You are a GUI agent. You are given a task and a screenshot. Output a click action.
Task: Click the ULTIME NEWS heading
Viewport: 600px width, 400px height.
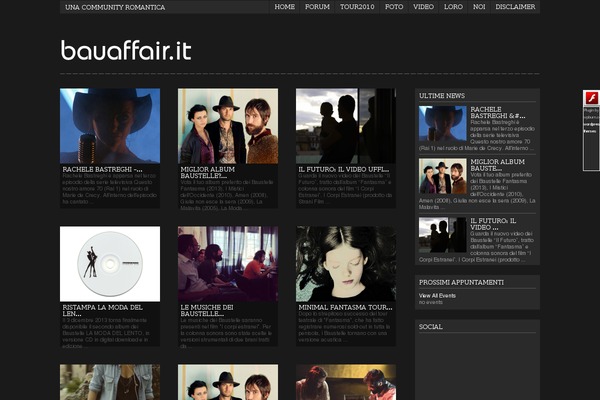(x=442, y=96)
